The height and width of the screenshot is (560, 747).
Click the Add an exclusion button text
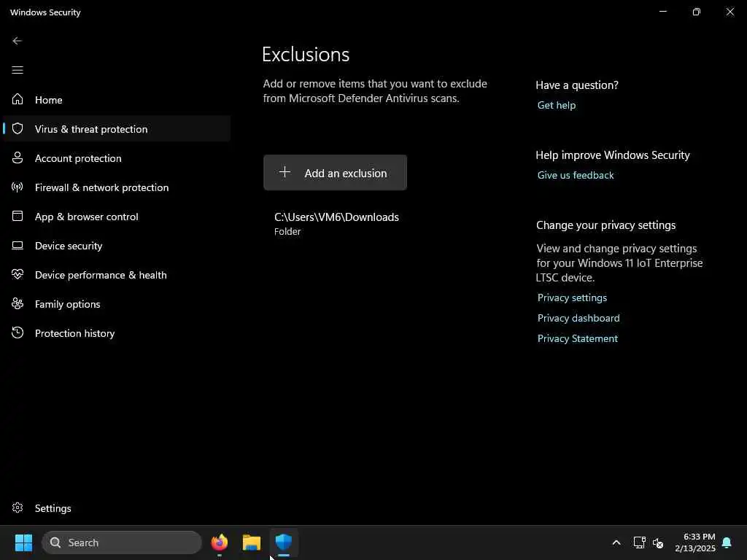(x=345, y=174)
